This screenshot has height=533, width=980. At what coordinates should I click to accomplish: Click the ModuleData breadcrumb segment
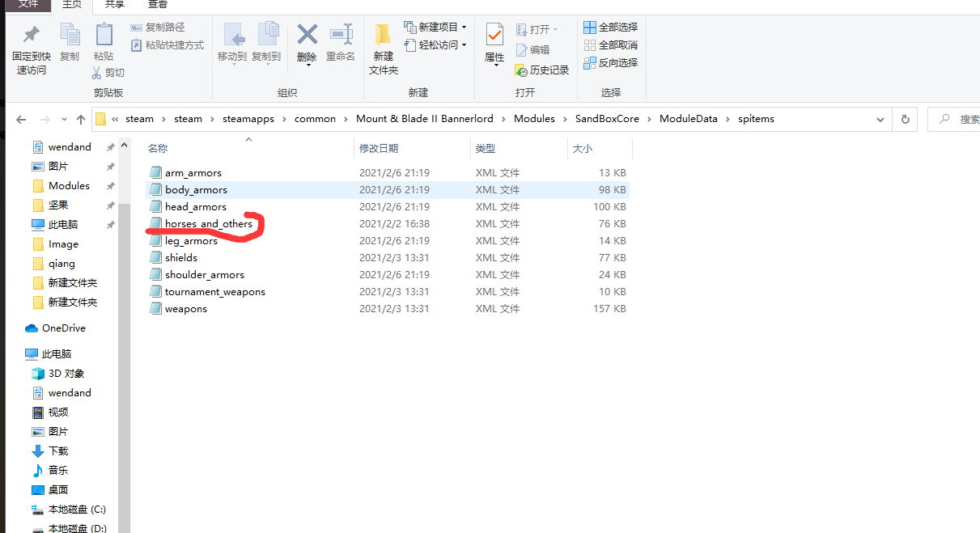click(x=688, y=119)
